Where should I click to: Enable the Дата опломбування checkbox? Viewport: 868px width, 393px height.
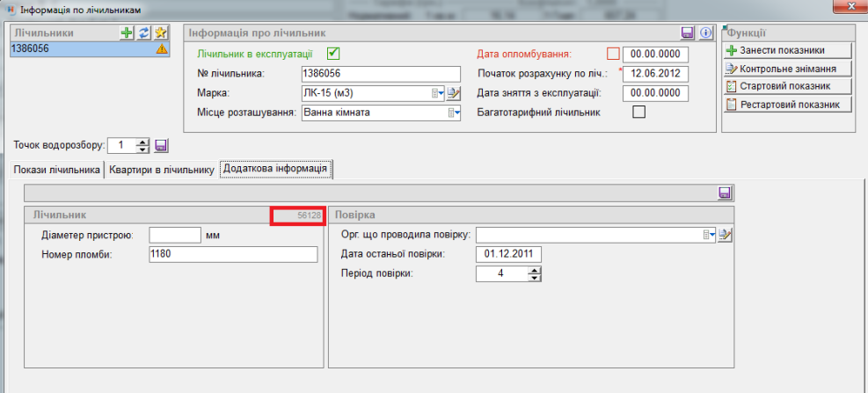[x=613, y=53]
